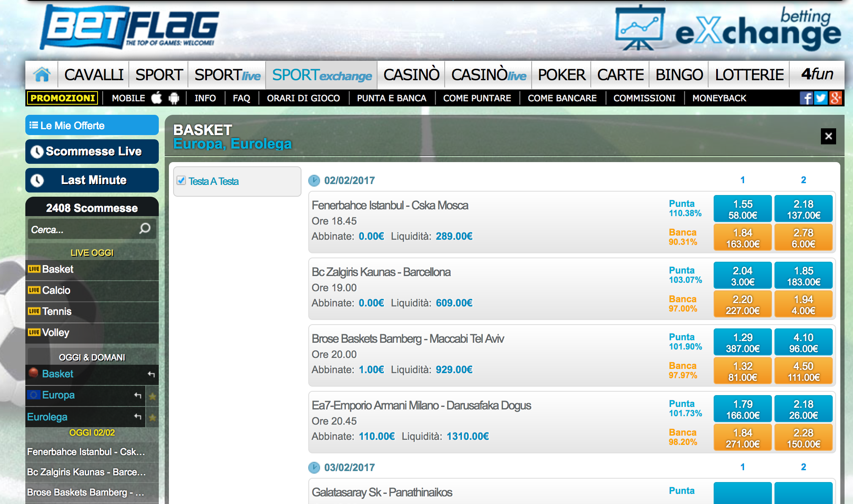This screenshot has height=504, width=853.
Task: Back Cska Mosca at odds 2.18 137.00€
Action: point(803,209)
